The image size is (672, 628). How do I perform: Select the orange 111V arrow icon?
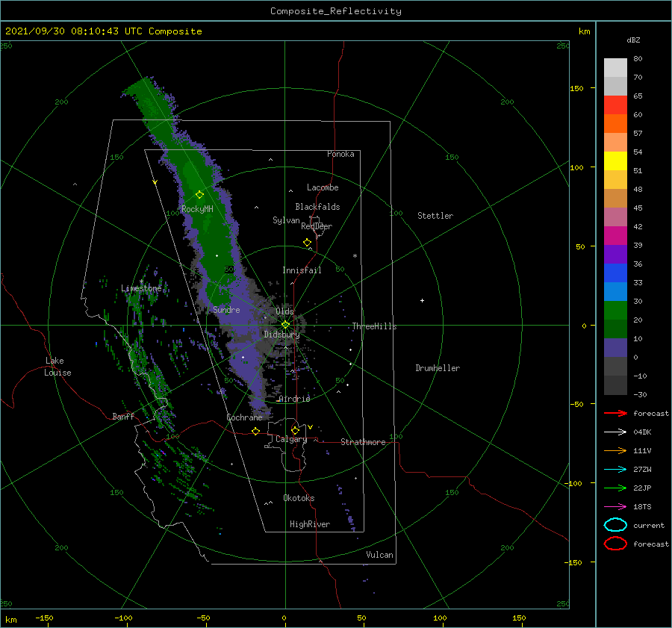coord(615,450)
